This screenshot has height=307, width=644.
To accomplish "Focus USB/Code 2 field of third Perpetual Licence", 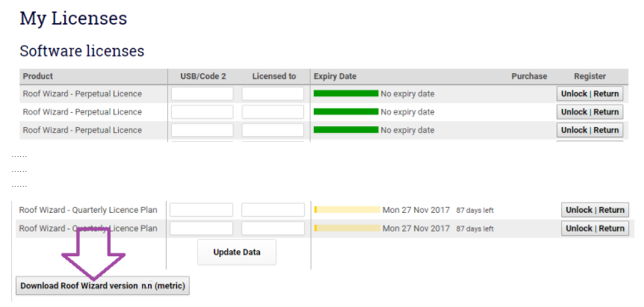I will (x=202, y=130).
